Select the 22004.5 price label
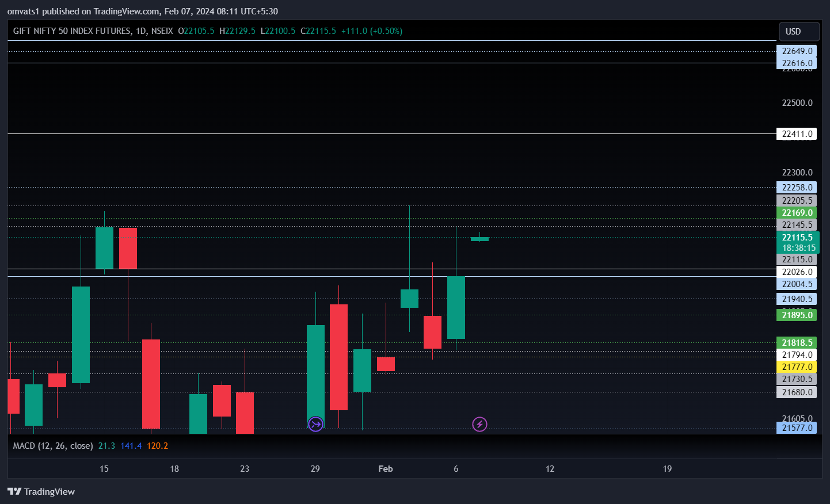Viewport: 830px width, 504px height. point(797,284)
